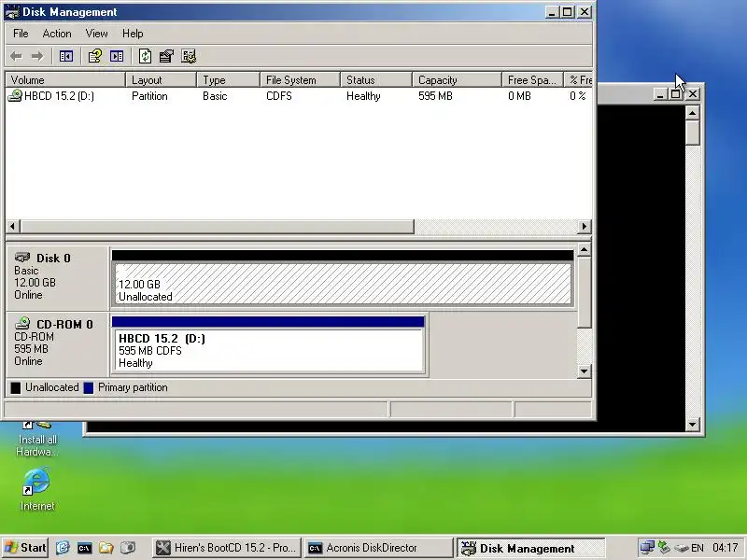
Task: Launch Internet Explorer from quick launch
Action: click(x=63, y=548)
